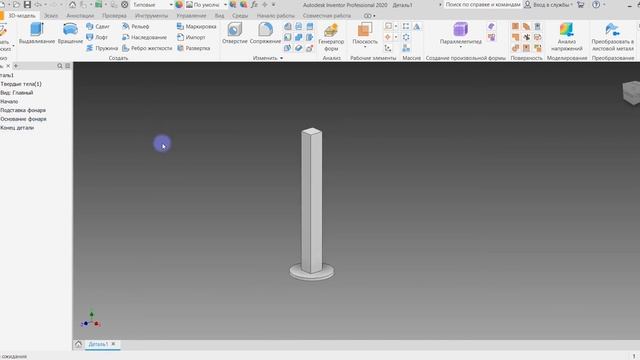Select Твердые тела(1) in the browser tree
This screenshot has width=640, height=360.
coord(21,84)
